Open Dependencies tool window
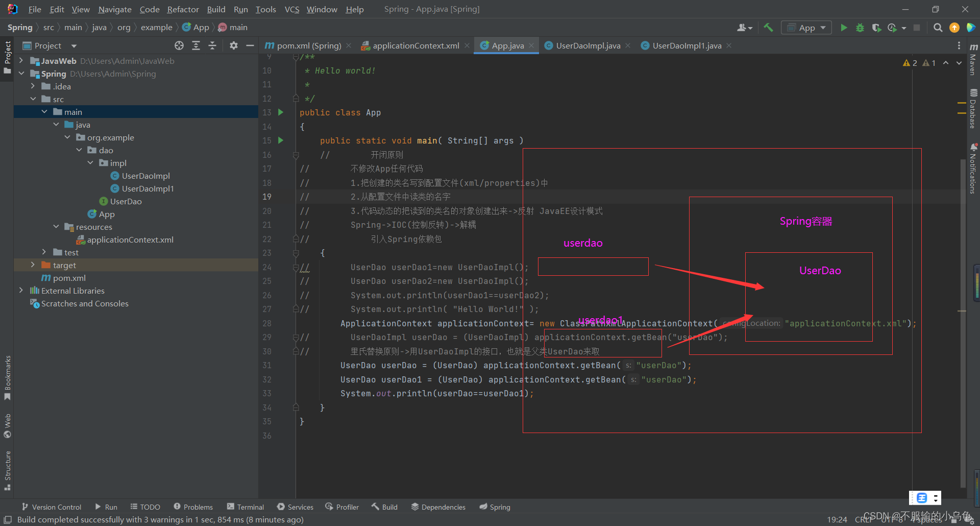Viewport: 980px width, 526px height. [x=438, y=507]
